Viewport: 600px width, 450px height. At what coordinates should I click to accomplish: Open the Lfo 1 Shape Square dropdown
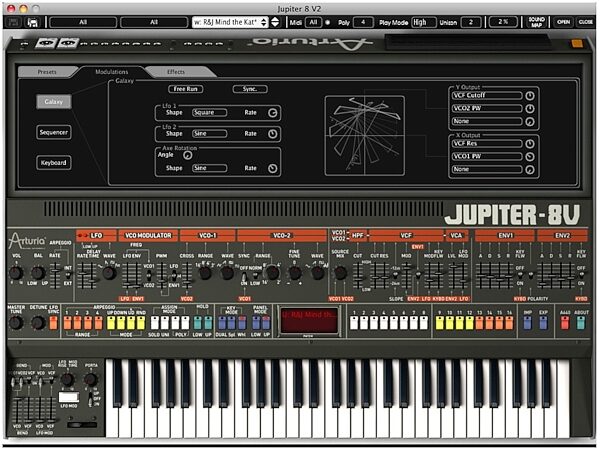[209, 112]
